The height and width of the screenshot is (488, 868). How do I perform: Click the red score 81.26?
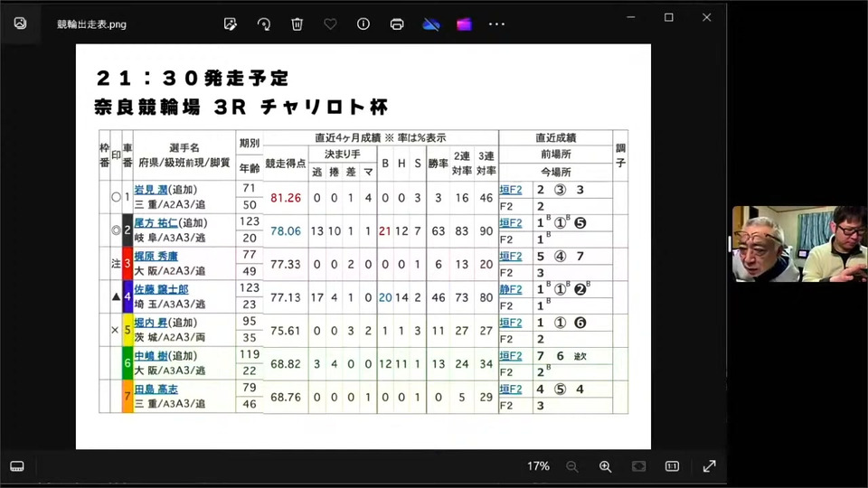pos(286,198)
